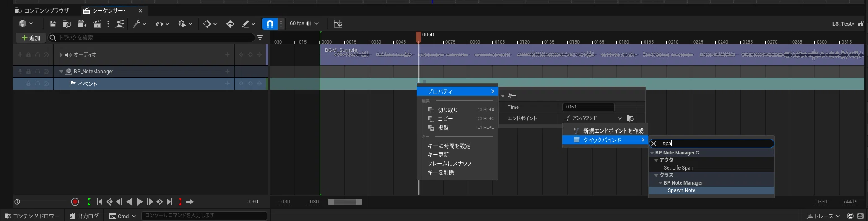Switch to the コンテンツブラウザ tab
This screenshot has height=221, width=868.
pos(42,10)
